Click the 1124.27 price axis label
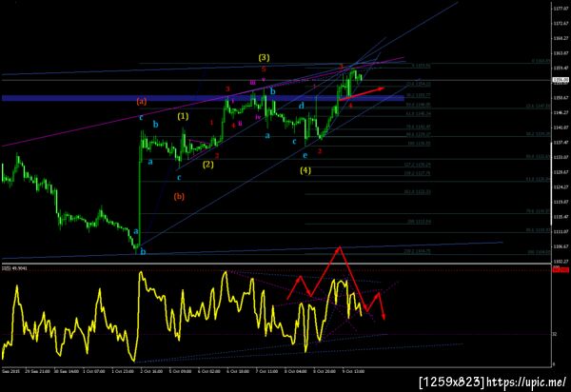The image size is (571, 392). (x=561, y=187)
